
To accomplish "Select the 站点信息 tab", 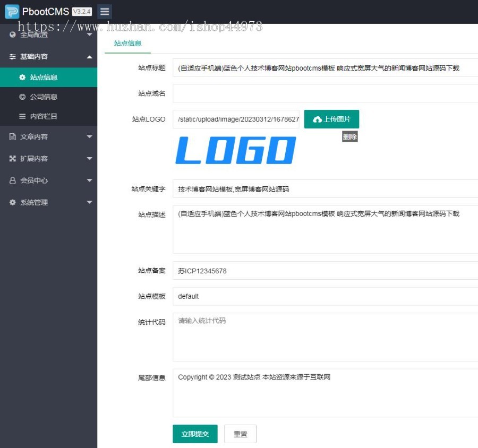I will [127, 44].
